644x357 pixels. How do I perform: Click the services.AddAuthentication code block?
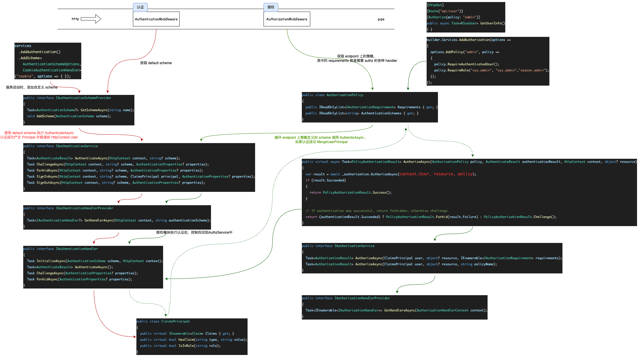[48, 61]
